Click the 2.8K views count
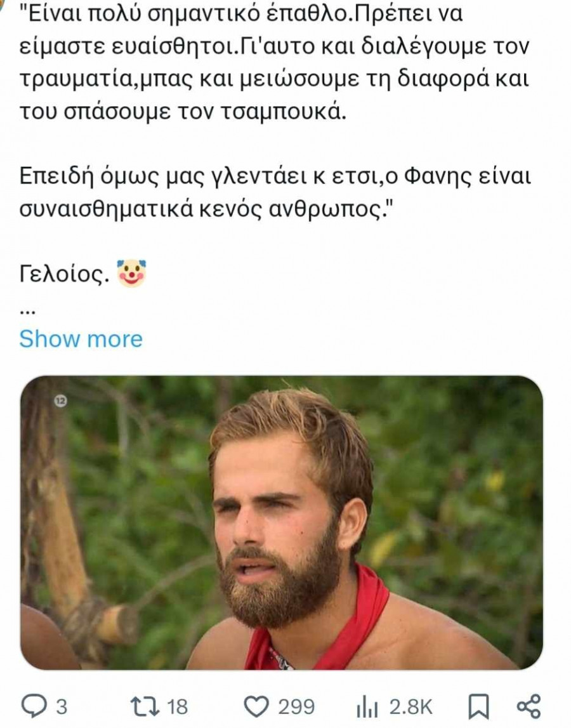The height and width of the screenshot is (728, 571). click(411, 707)
